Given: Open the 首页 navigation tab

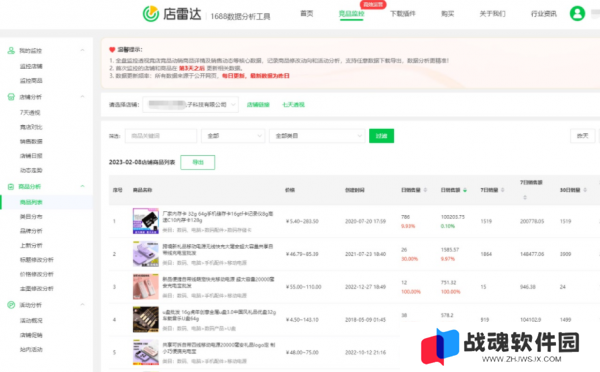Looking at the screenshot, I should [307, 13].
